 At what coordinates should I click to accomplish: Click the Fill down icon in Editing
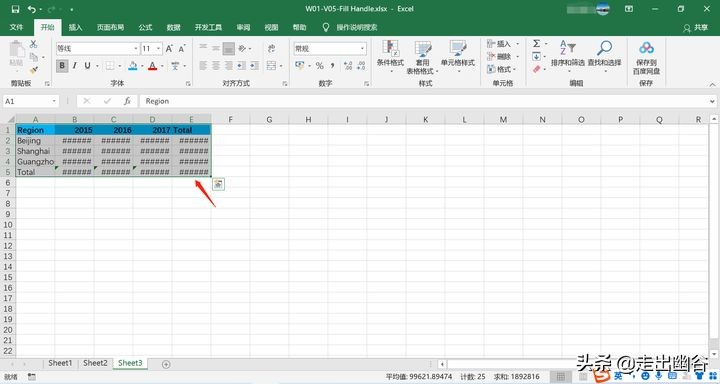click(x=536, y=56)
